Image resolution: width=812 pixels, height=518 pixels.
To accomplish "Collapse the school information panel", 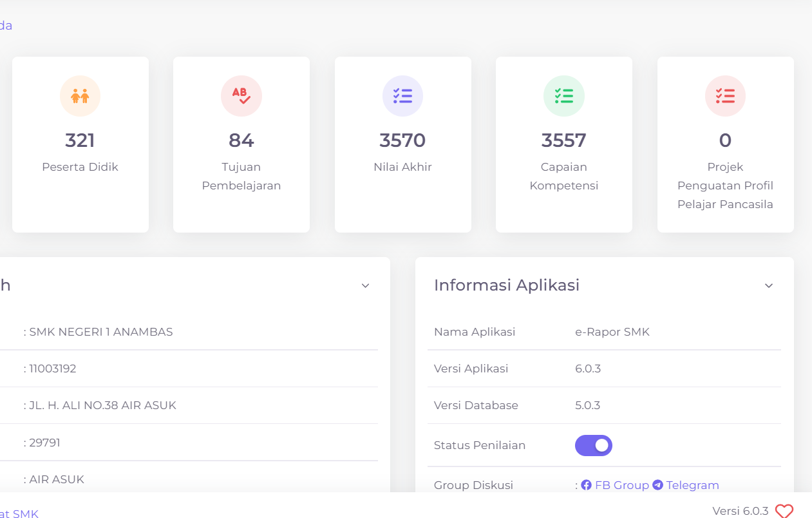I will point(365,285).
